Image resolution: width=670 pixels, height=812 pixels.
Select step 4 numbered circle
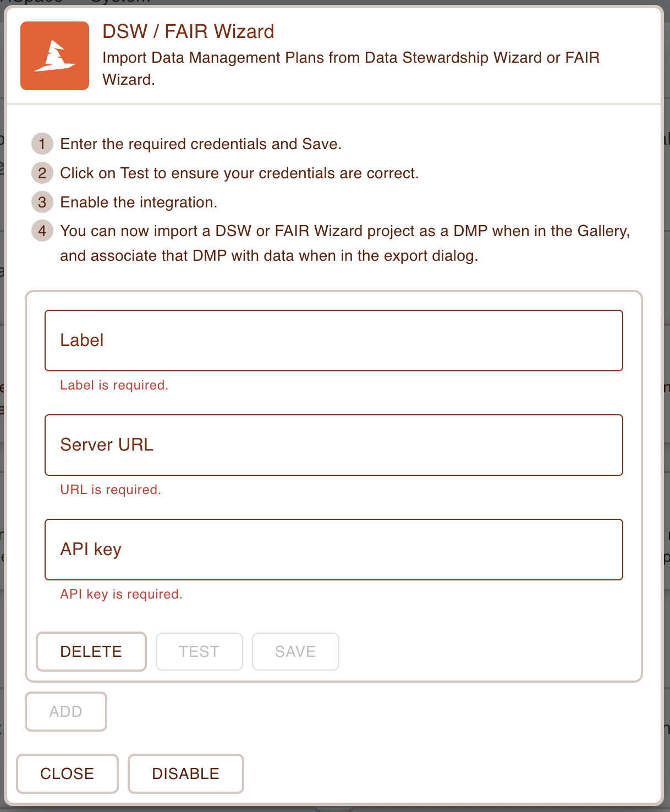(42, 231)
